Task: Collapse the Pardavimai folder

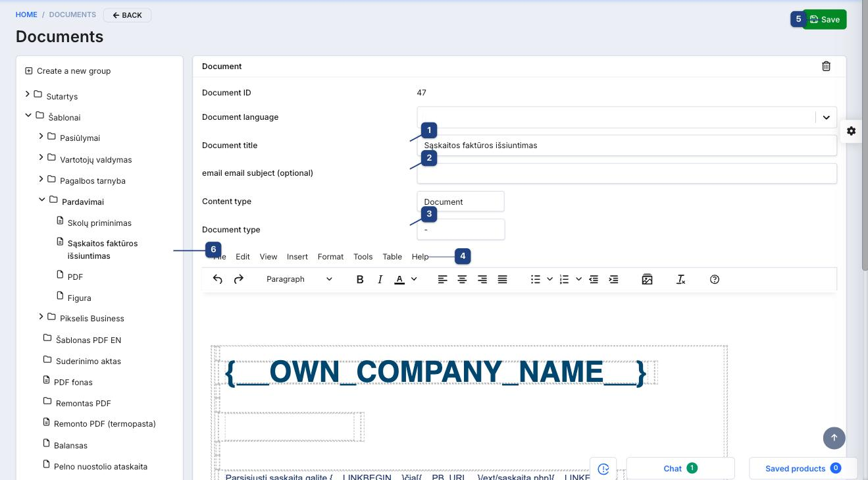Action: point(42,200)
